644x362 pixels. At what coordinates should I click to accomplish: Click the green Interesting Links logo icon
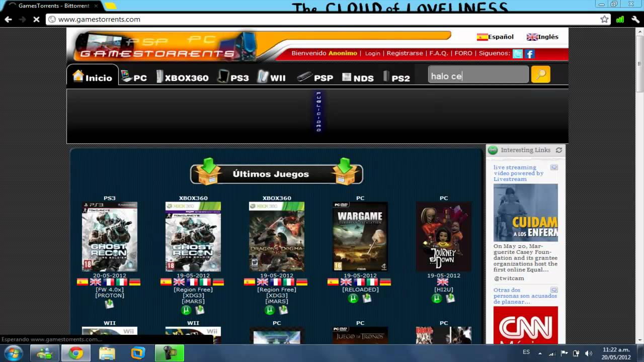tap(493, 150)
